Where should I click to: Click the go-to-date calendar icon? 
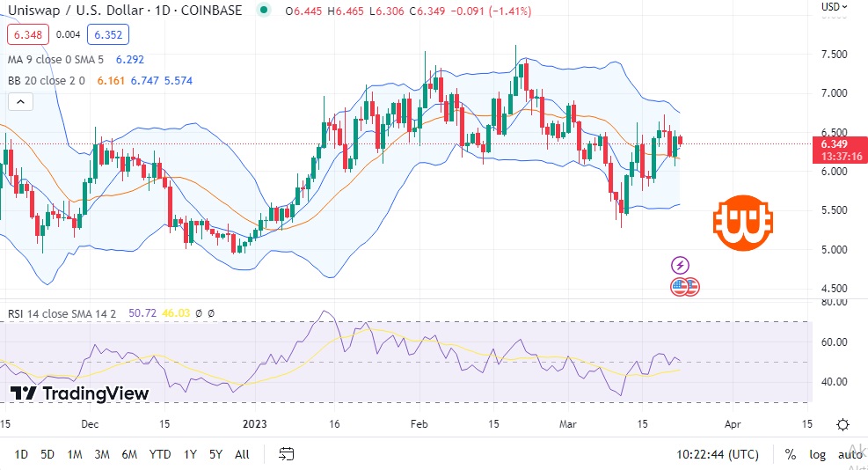286,454
